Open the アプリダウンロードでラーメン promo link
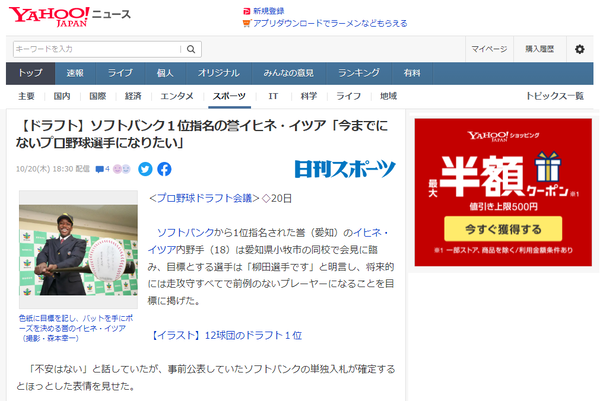The image size is (600, 401). [330, 23]
